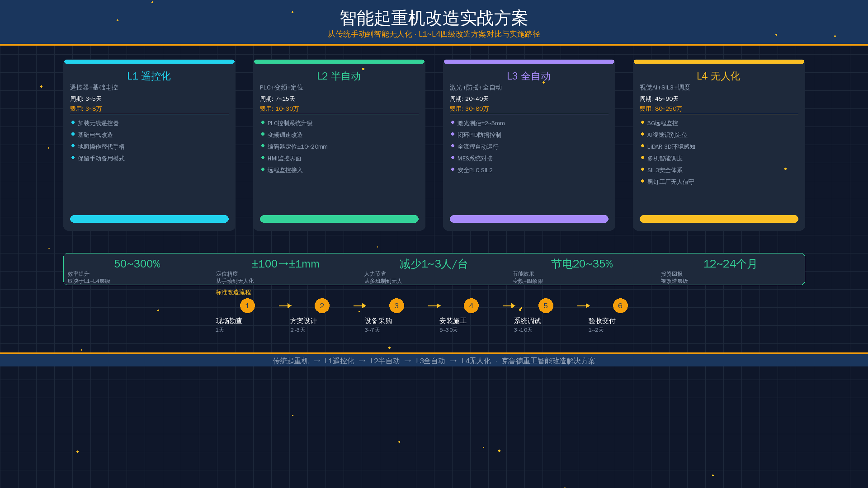Viewport: 868px width, 488px height.
Task: Click 基础电气改造 bullet item
Action: coord(95,135)
